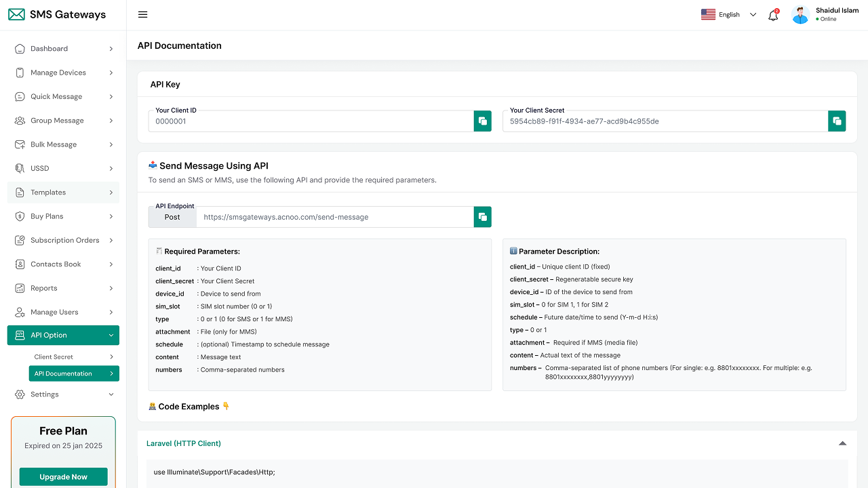Select Client Secret submenu item
Screen dimensions: 868x488
[54, 357]
